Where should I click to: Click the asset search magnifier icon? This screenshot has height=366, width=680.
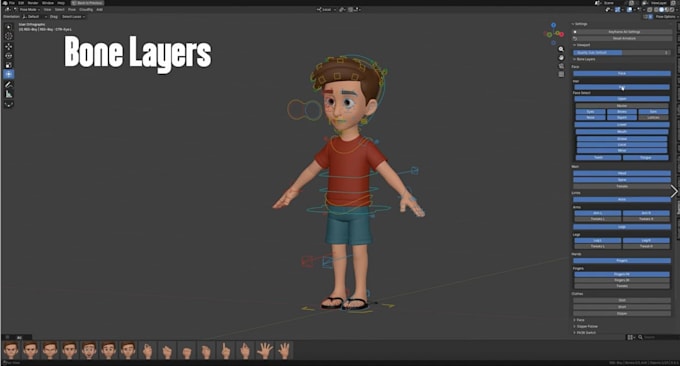pos(640,337)
